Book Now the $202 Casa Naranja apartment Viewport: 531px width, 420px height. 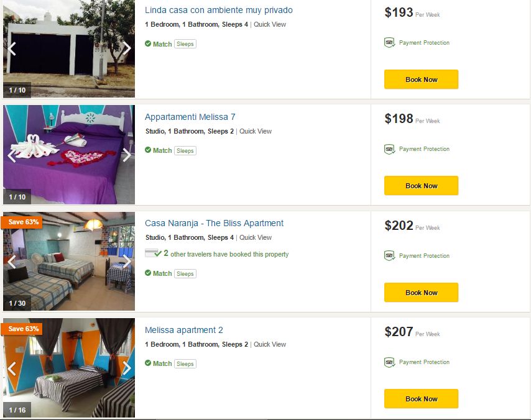(421, 293)
